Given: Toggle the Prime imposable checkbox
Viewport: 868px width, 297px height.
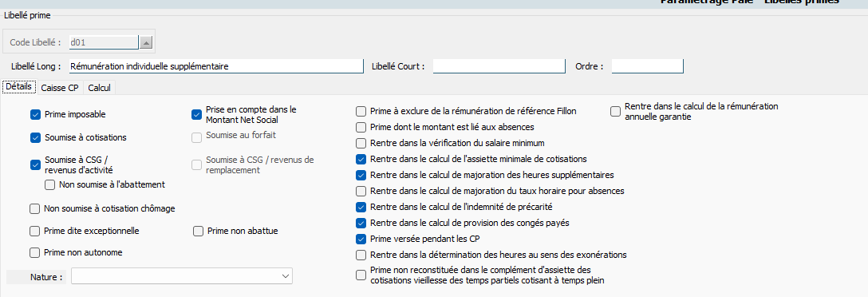Looking at the screenshot, I should point(35,115).
